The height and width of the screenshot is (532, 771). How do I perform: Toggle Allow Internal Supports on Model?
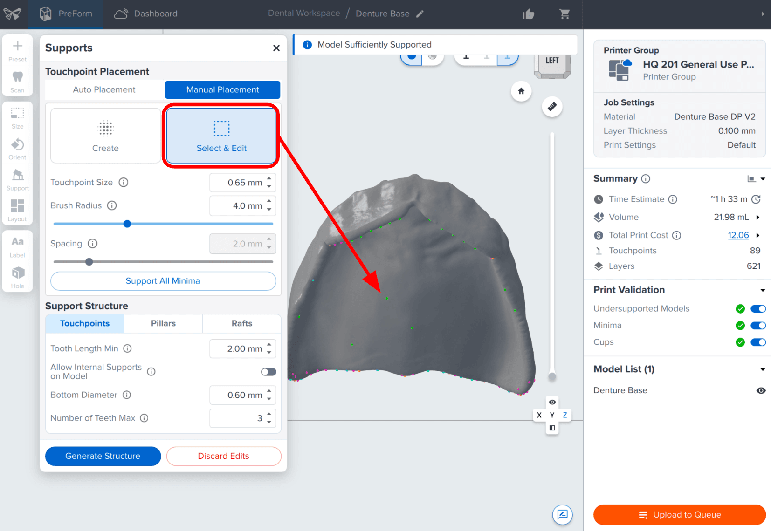coord(268,372)
